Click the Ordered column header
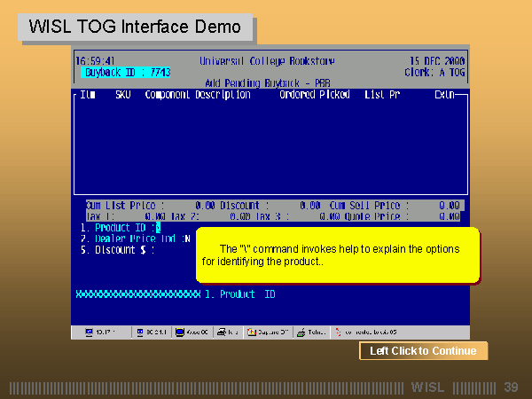532x399 pixels. (297, 94)
